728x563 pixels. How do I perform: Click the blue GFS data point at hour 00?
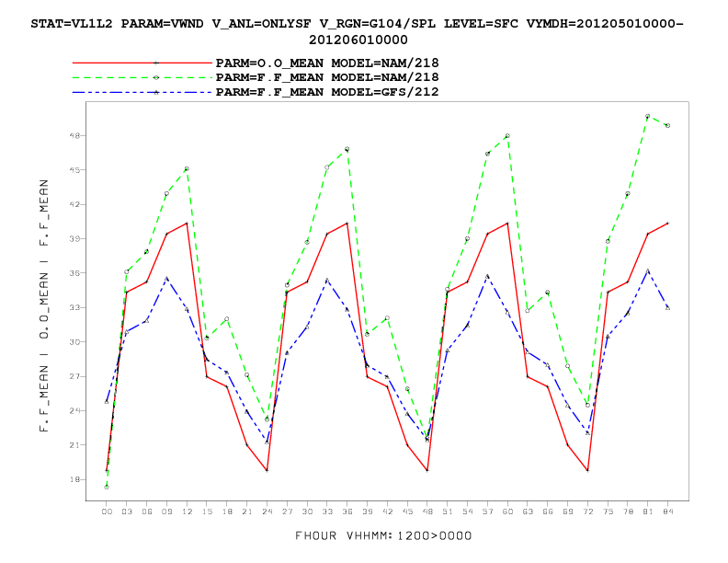point(107,401)
